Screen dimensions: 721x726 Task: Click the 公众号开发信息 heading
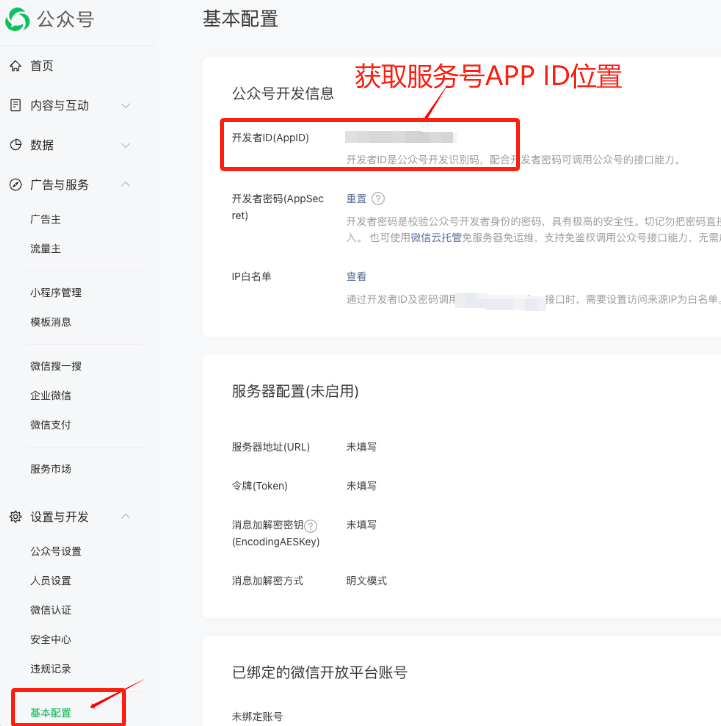(x=283, y=94)
